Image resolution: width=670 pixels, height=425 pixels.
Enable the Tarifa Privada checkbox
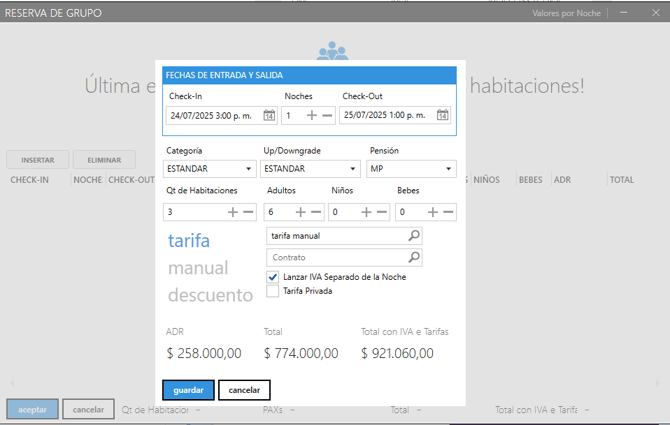tap(273, 292)
